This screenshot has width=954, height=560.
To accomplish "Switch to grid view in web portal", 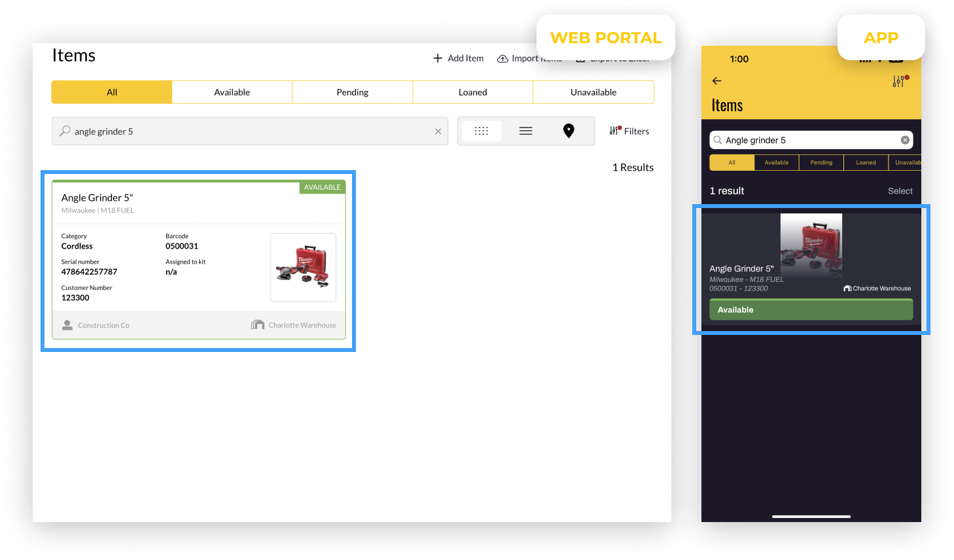I will [x=481, y=131].
